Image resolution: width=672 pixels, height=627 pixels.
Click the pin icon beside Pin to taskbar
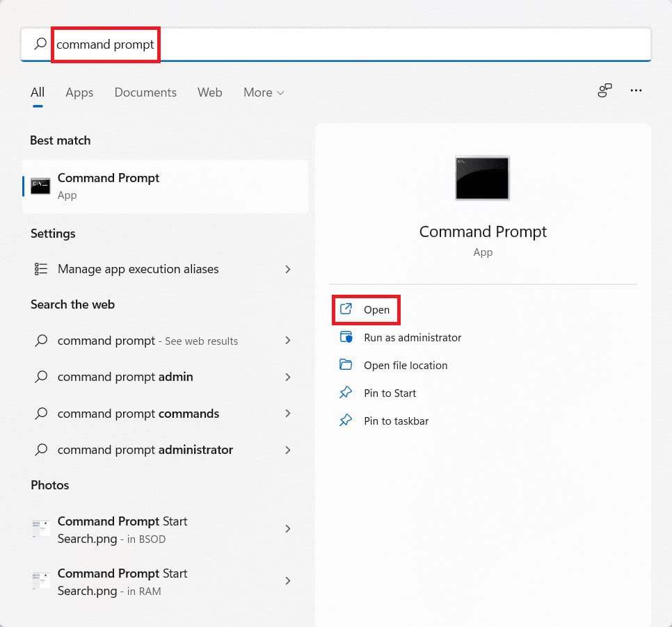[346, 420]
